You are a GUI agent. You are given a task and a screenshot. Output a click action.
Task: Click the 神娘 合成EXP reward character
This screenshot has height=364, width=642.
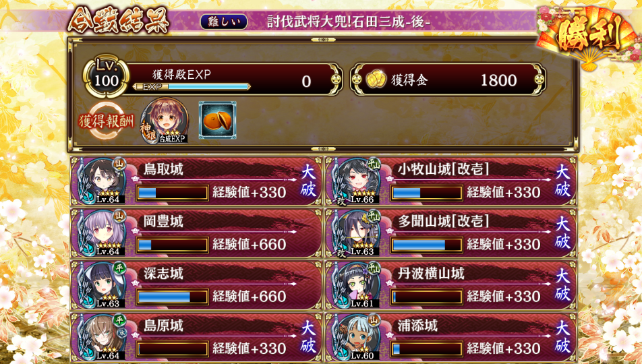pos(164,121)
